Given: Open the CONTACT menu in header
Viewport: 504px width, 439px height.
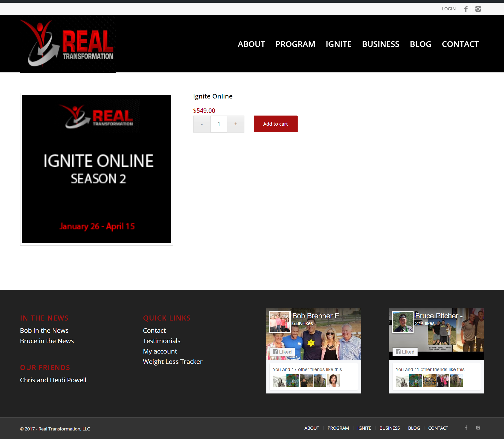Looking at the screenshot, I should point(460,44).
